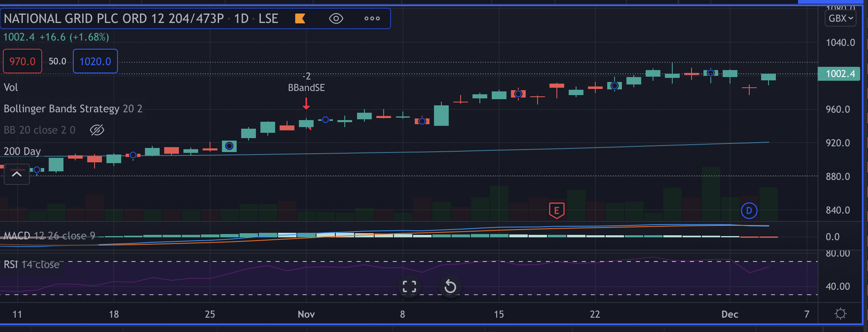This screenshot has width=868, height=332.
Task: Click the orange flag icon beside LSE
Action: tap(300, 18)
